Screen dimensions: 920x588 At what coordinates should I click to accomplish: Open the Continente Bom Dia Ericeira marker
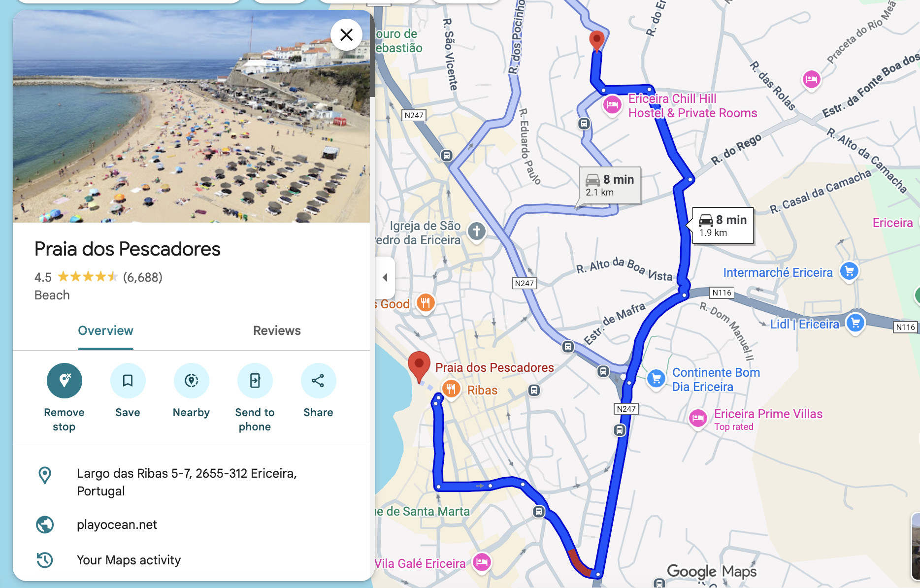coord(656,379)
